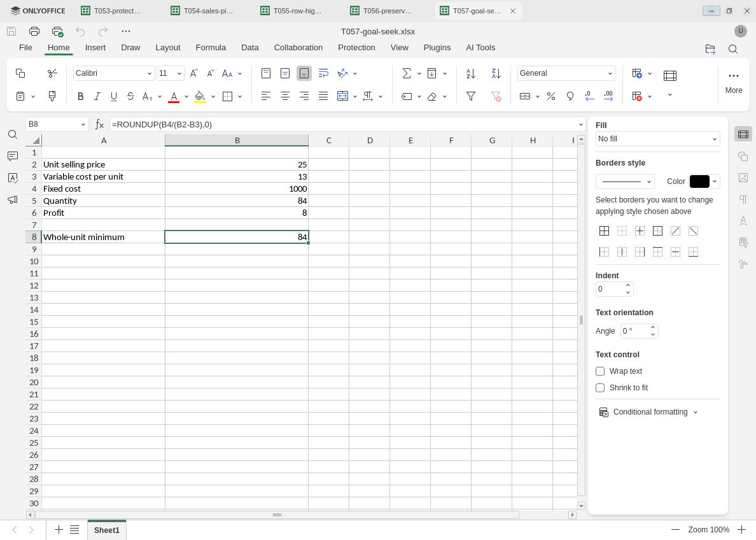
Task: Click the Print icon
Action: point(34,31)
